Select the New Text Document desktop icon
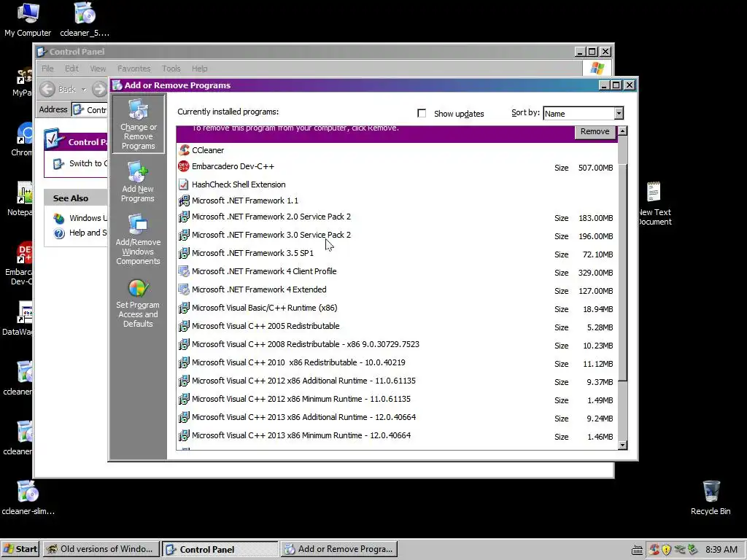The width and height of the screenshot is (747, 560). coord(654,192)
